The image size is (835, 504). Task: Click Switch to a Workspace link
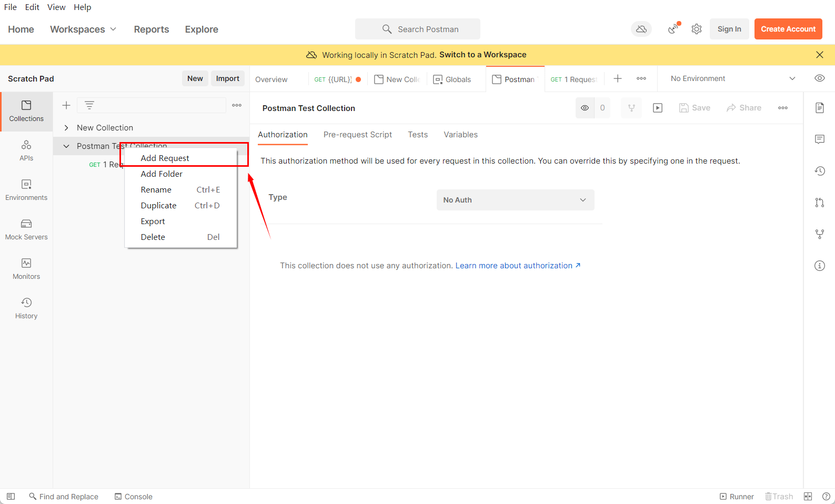(483, 55)
